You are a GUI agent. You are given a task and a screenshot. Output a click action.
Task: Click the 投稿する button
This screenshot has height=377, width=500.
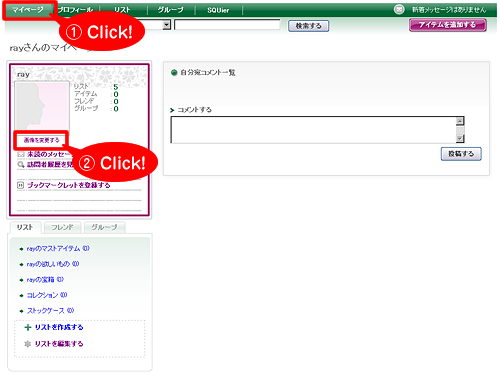click(x=461, y=154)
